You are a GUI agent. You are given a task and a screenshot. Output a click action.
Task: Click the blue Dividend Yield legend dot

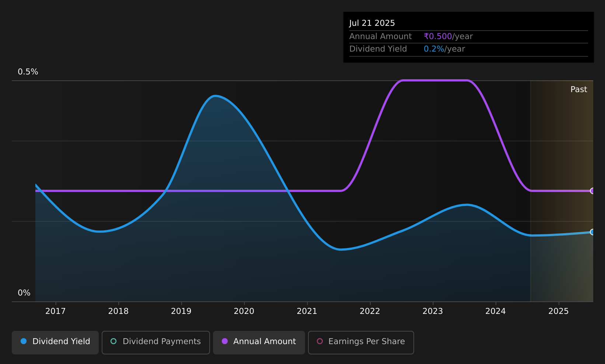click(x=24, y=341)
